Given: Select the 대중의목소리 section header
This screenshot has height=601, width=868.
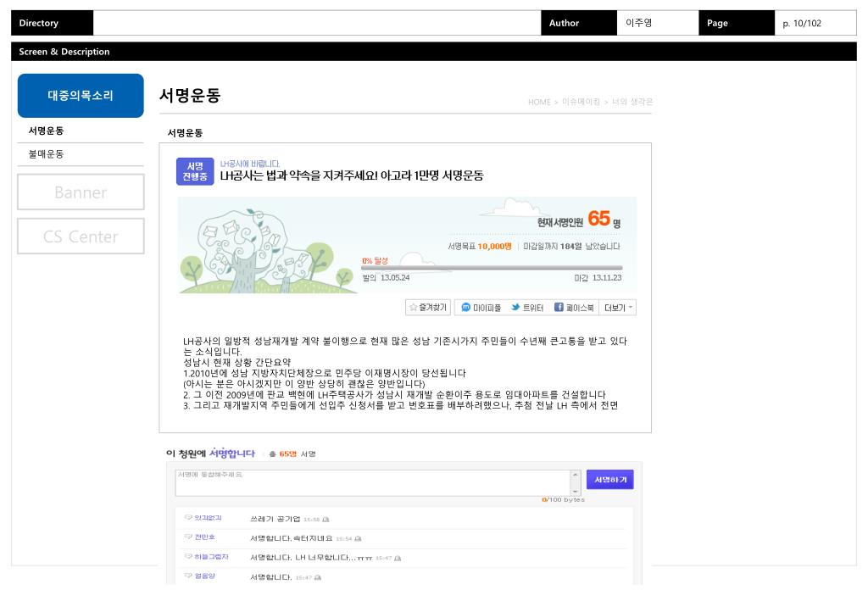Looking at the screenshot, I should (x=81, y=95).
